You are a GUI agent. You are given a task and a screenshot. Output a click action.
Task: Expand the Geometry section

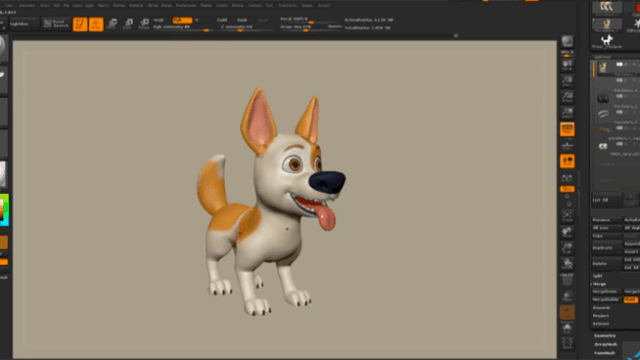pyautogui.click(x=605, y=336)
